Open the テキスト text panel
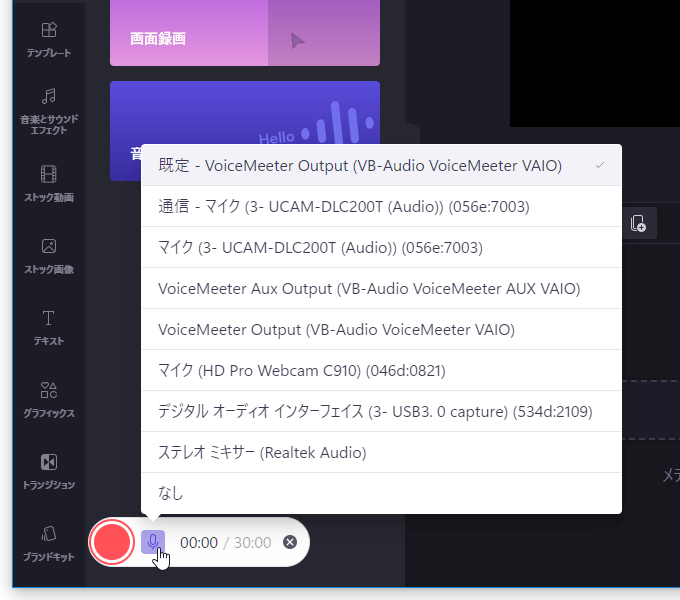Viewport: 680px width, 600px height. (x=49, y=328)
